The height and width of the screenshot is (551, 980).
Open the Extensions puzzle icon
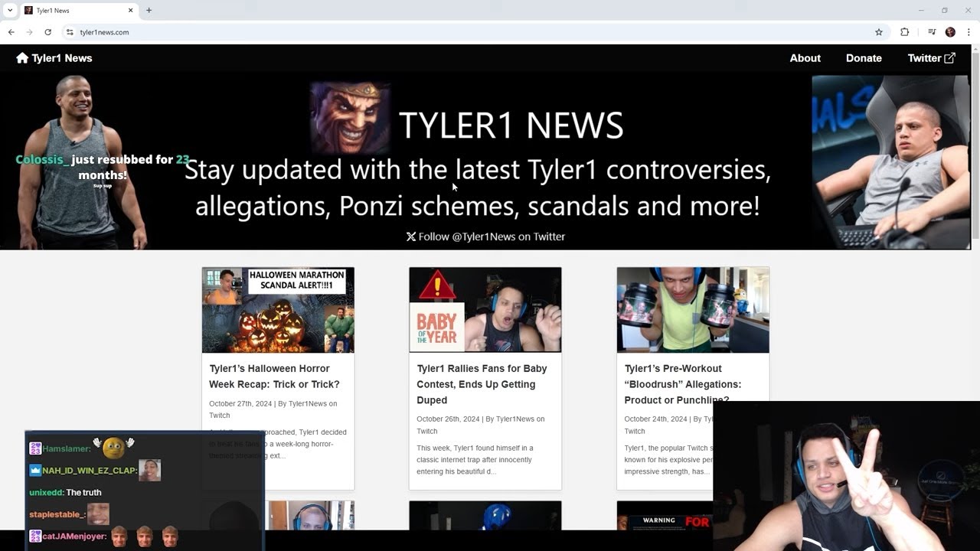point(904,32)
